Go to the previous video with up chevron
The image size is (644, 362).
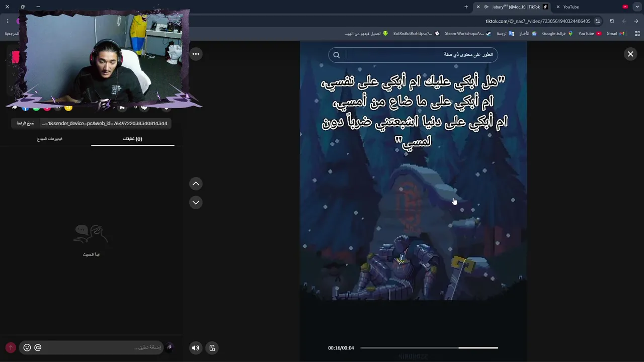(x=196, y=184)
